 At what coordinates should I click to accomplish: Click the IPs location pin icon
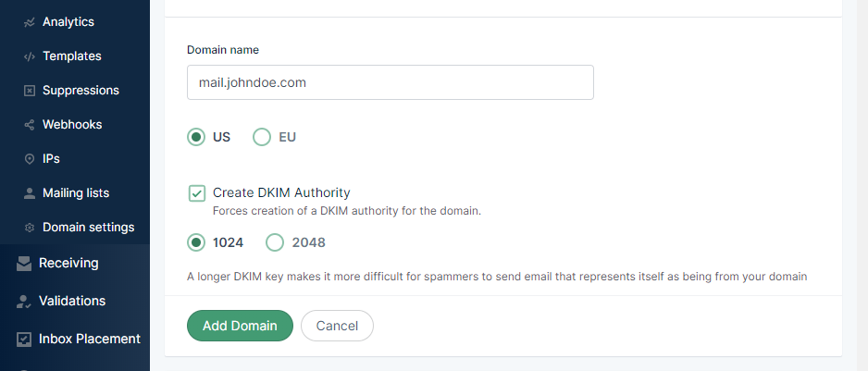[x=29, y=159]
